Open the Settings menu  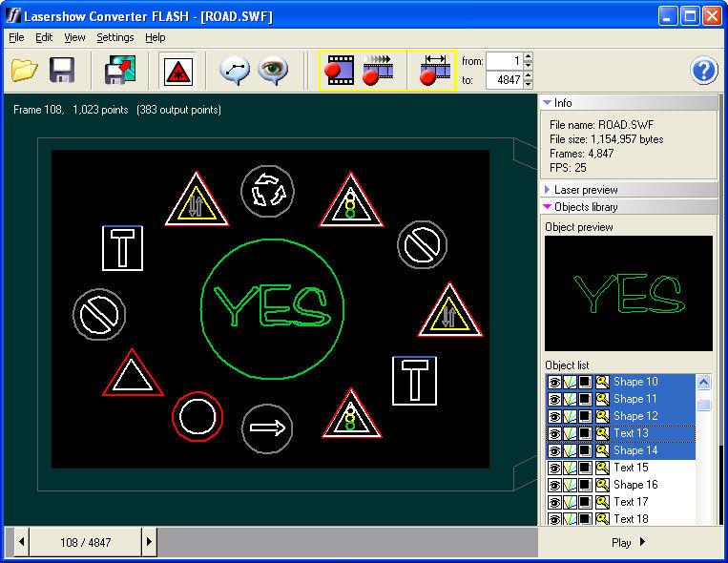coord(115,37)
